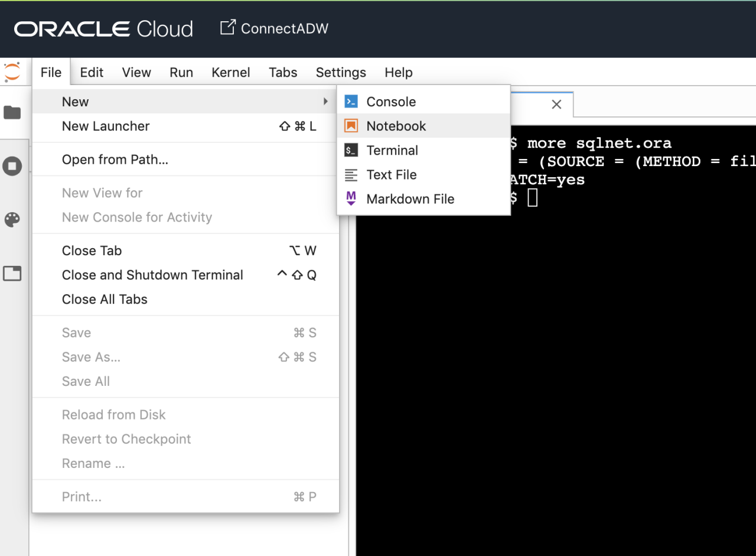This screenshot has width=756, height=556.
Task: Select Close and Shutdown Terminal
Action: click(x=185, y=275)
